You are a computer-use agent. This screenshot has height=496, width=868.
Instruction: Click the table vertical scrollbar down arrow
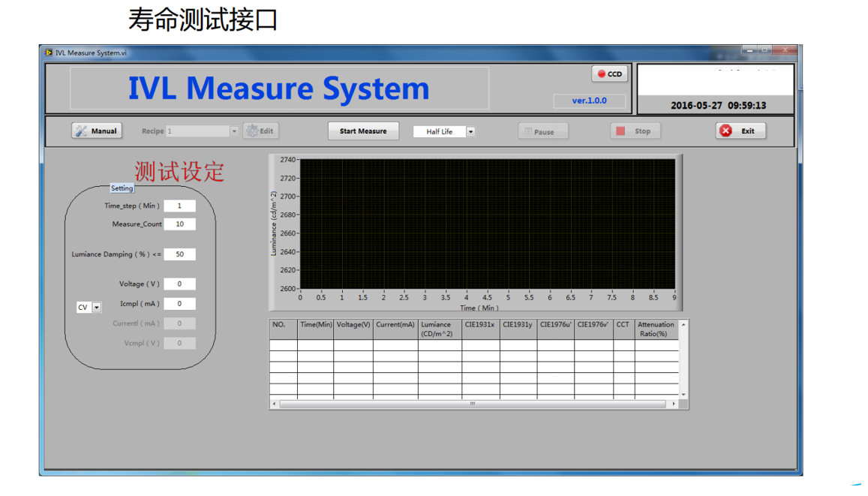click(683, 394)
